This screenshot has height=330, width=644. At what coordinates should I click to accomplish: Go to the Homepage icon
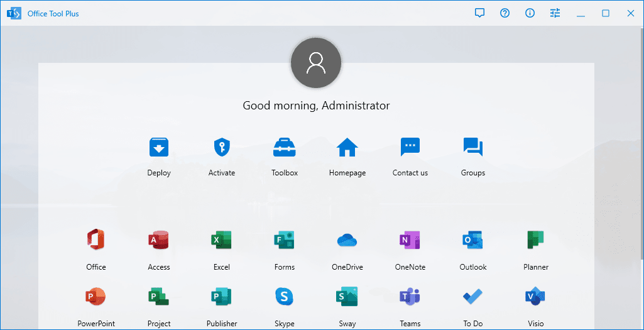[x=347, y=148]
